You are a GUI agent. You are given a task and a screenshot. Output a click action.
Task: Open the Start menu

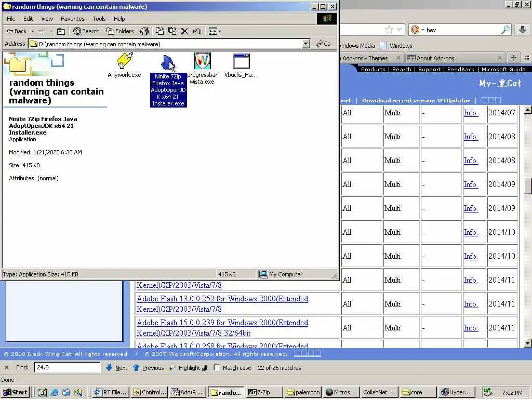16,392
